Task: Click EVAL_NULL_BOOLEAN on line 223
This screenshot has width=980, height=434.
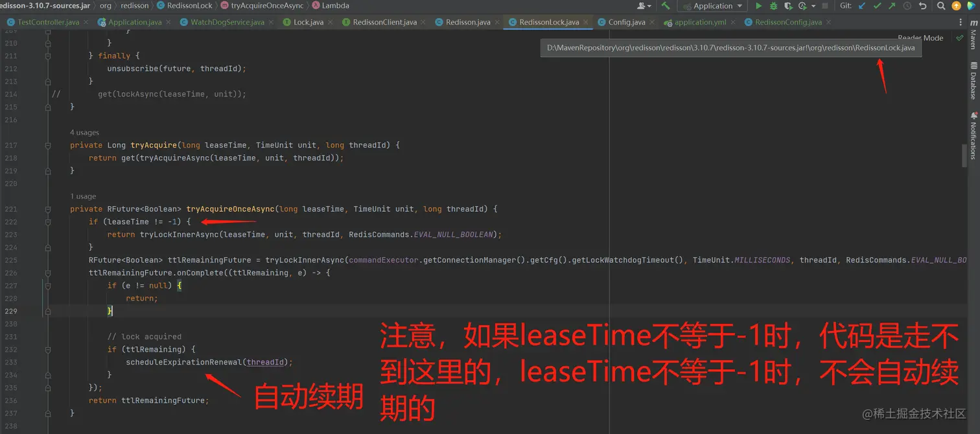Action: click(454, 234)
